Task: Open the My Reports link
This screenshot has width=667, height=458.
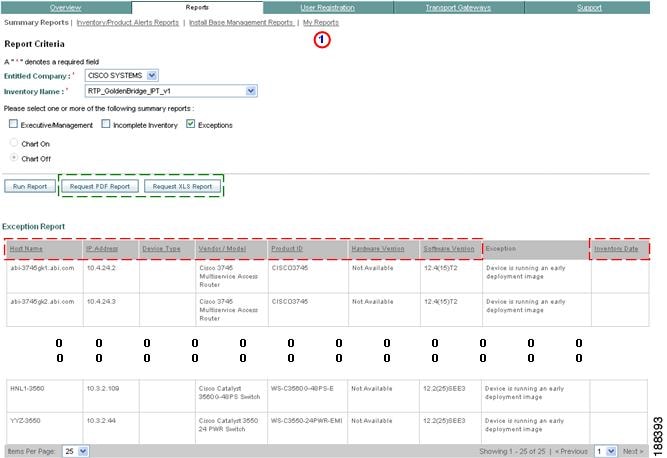Action: pyautogui.click(x=321, y=23)
